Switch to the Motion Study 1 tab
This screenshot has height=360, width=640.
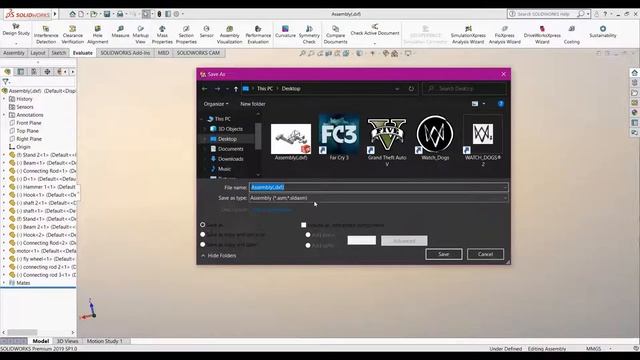tap(104, 341)
